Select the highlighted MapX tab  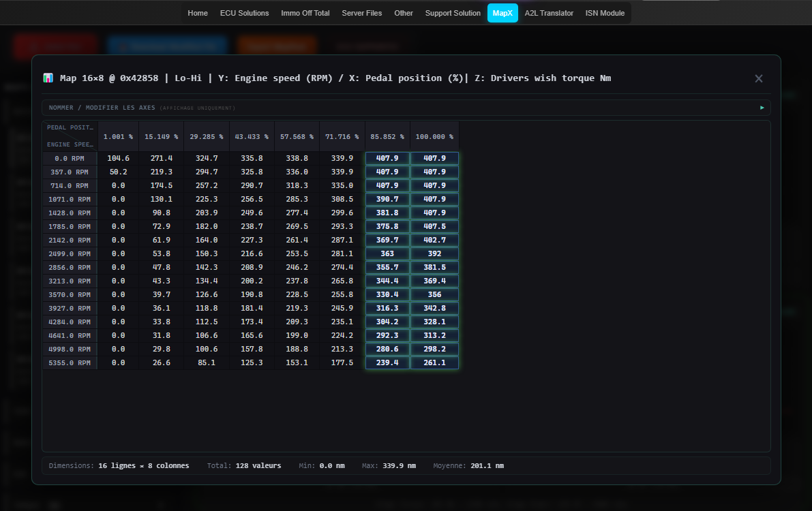[x=502, y=13]
